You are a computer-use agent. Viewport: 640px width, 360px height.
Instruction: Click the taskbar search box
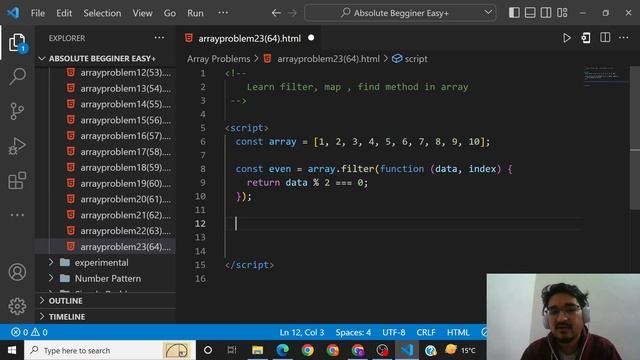110,350
